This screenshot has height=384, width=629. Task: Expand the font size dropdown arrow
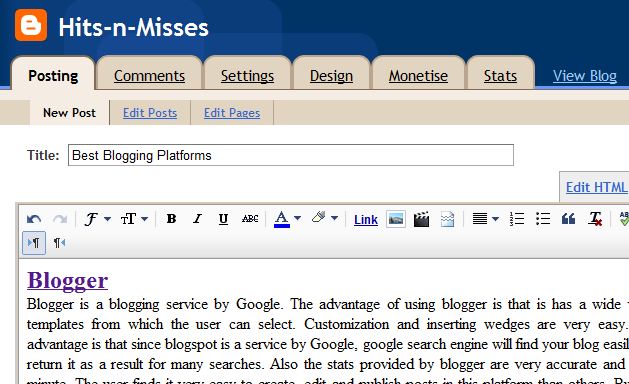pos(144,219)
